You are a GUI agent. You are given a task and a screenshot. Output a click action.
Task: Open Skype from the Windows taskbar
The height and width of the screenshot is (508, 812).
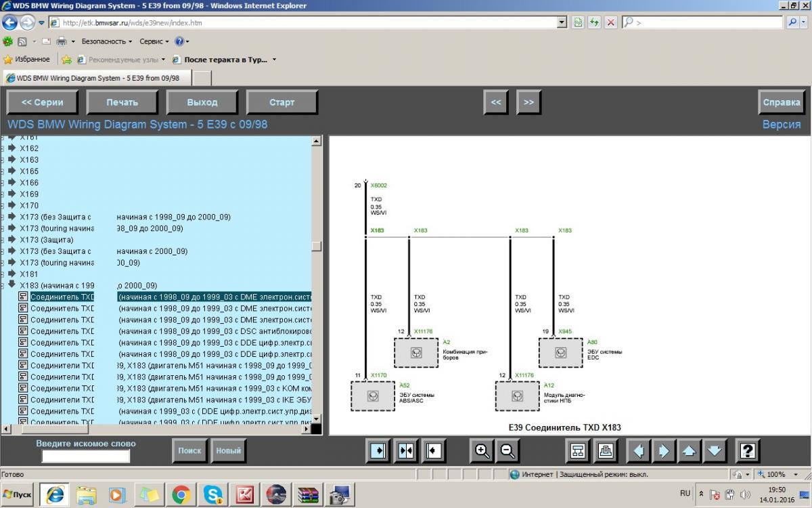click(212, 495)
